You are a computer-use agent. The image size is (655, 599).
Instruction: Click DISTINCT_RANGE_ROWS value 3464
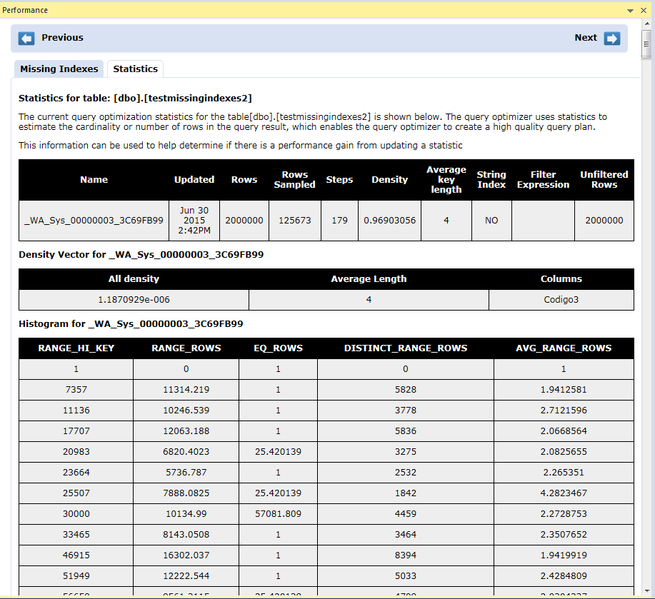pyautogui.click(x=406, y=535)
